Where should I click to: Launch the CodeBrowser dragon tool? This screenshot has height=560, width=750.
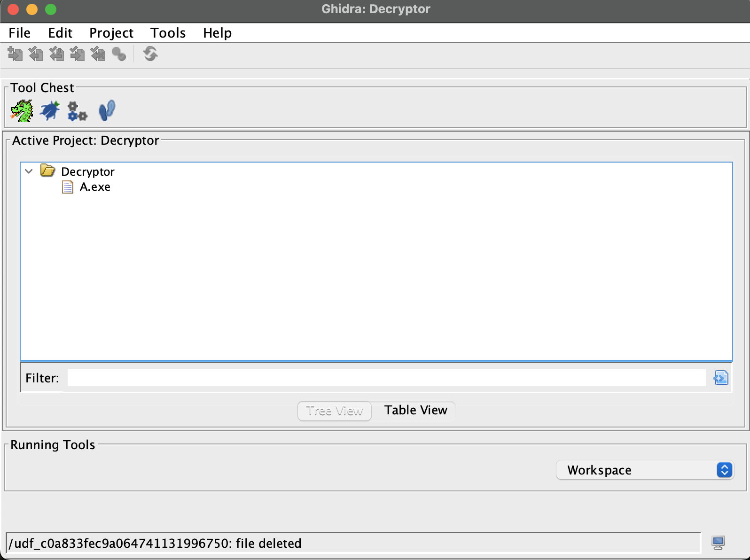22,111
